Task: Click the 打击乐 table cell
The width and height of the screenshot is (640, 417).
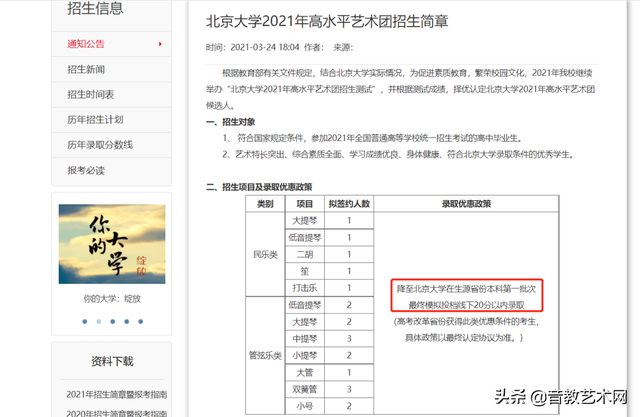Action: [x=304, y=288]
